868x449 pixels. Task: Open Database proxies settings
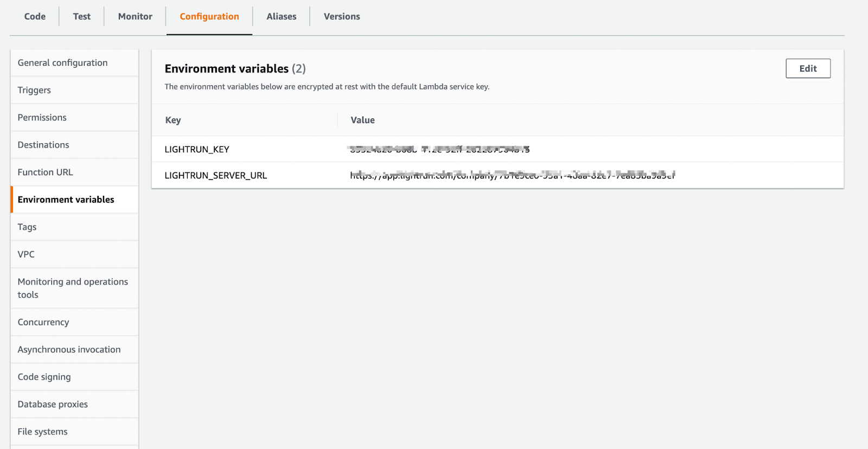click(x=53, y=405)
